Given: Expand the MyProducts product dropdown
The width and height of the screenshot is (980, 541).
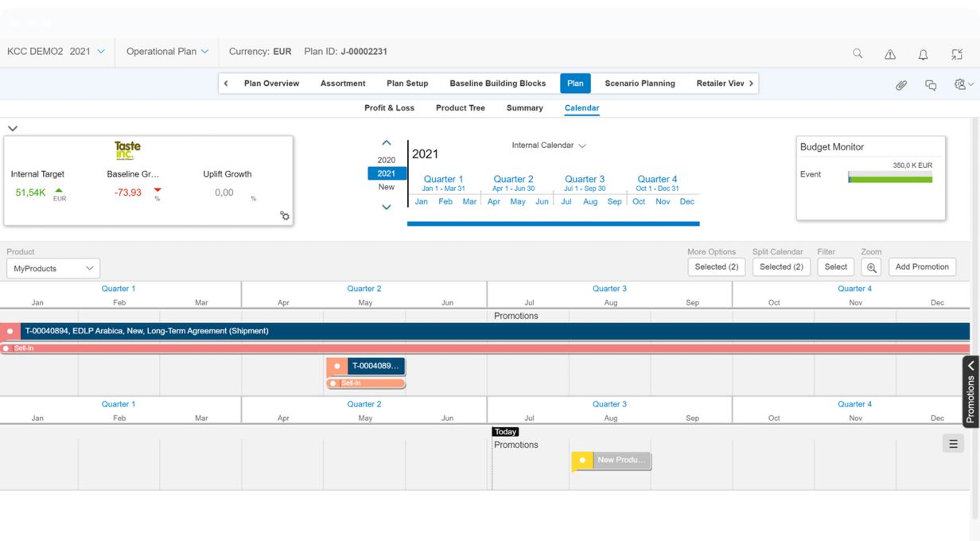Looking at the screenshot, I should point(53,269).
